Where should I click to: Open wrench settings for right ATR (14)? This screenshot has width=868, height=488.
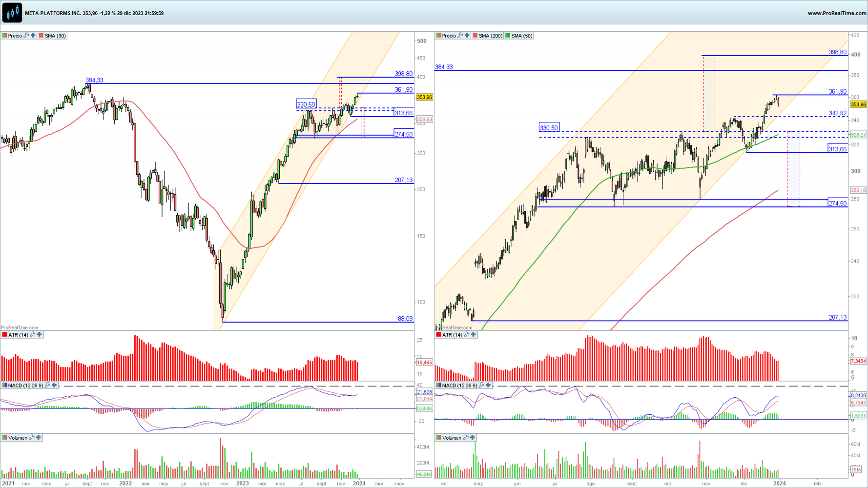point(467,335)
